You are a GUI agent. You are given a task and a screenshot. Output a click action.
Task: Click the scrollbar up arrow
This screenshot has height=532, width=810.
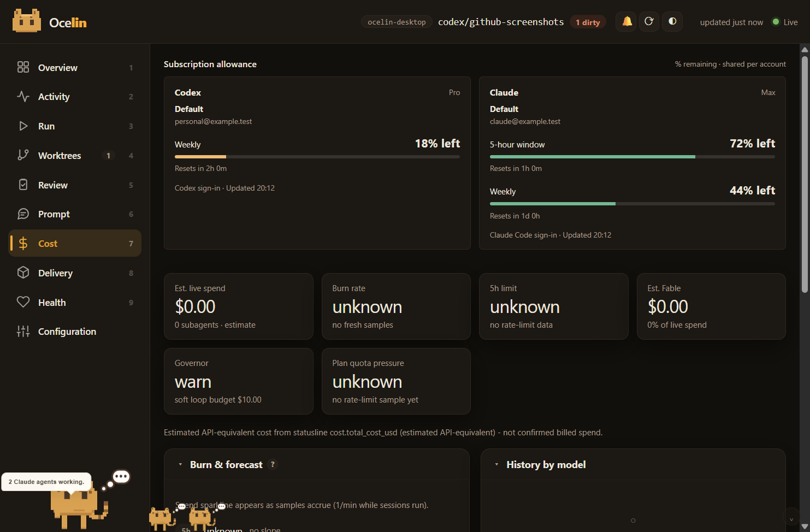805,50
